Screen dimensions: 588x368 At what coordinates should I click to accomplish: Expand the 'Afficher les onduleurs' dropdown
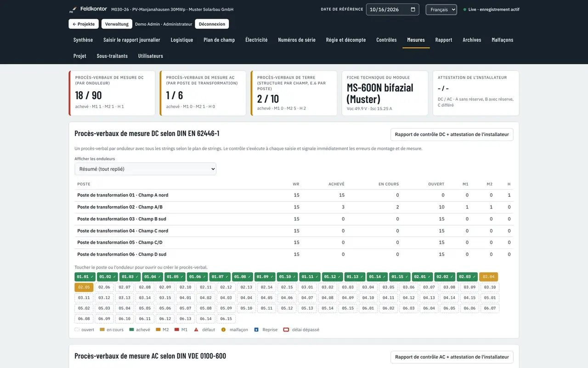pos(145,169)
